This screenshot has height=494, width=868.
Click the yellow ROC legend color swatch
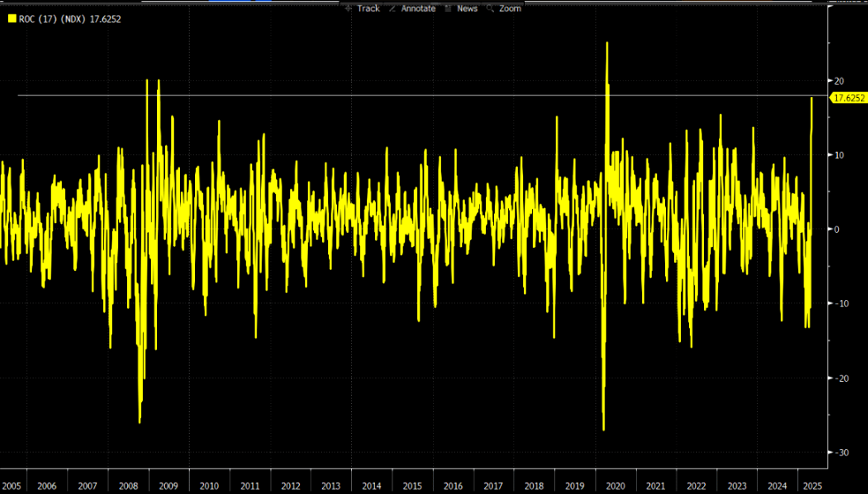click(11, 19)
